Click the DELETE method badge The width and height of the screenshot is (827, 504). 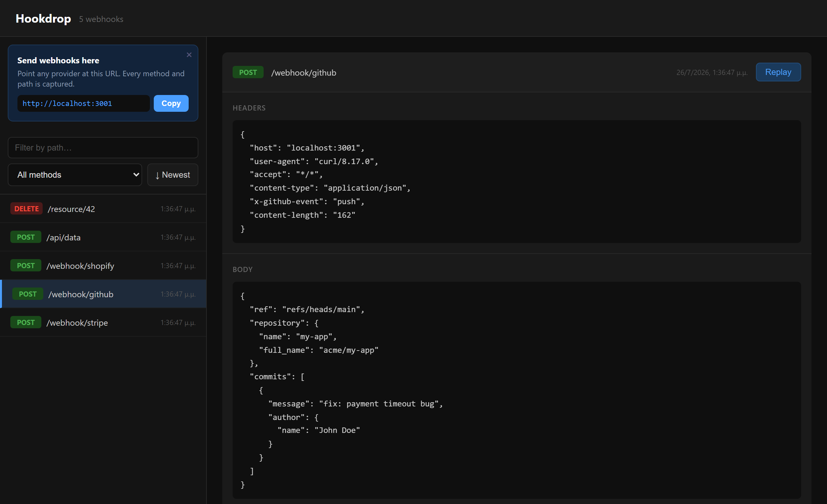(x=26, y=209)
